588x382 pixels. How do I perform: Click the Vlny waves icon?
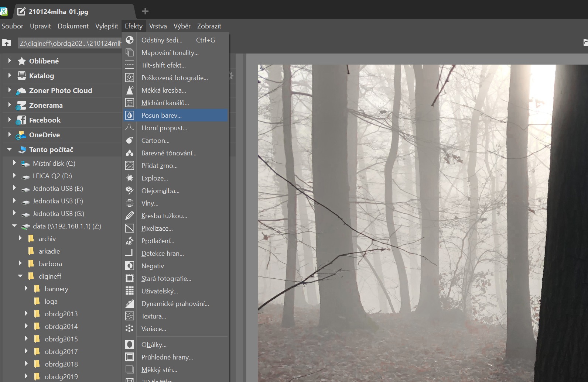tap(130, 203)
